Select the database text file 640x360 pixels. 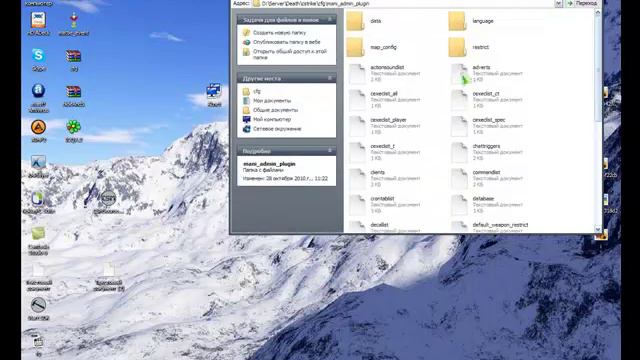tap(487, 204)
